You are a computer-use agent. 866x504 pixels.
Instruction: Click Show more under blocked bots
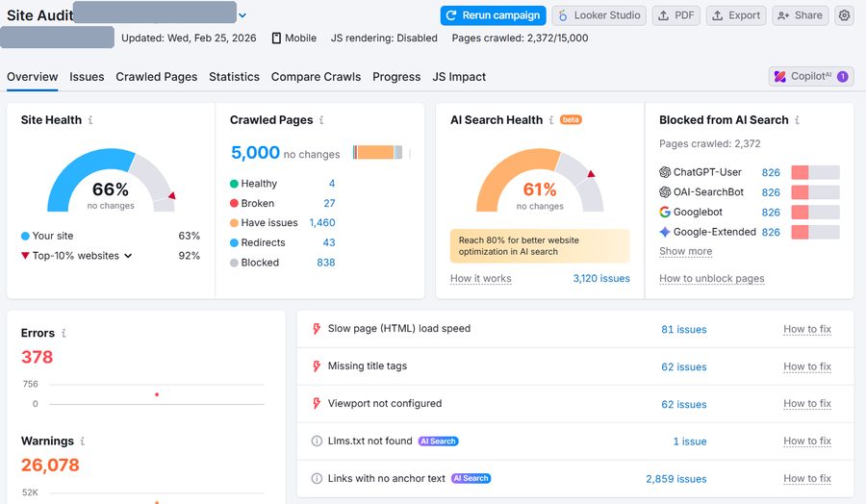click(x=685, y=251)
